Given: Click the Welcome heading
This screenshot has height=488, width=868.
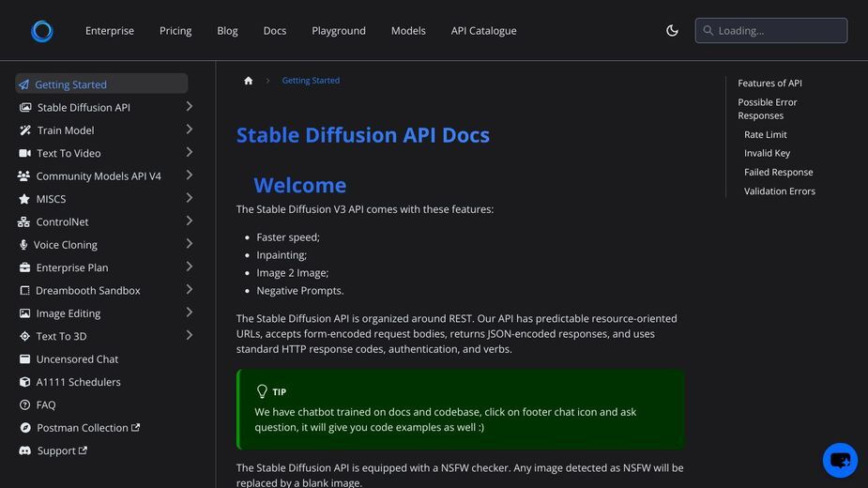Looking at the screenshot, I should point(300,185).
